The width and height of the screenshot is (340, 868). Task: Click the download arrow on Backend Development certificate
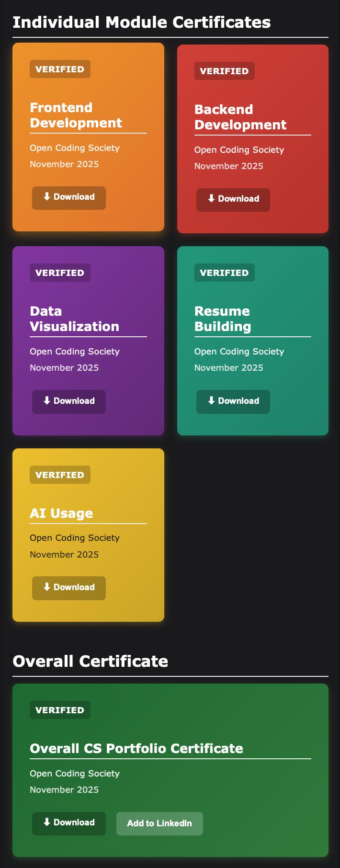pos(211,199)
